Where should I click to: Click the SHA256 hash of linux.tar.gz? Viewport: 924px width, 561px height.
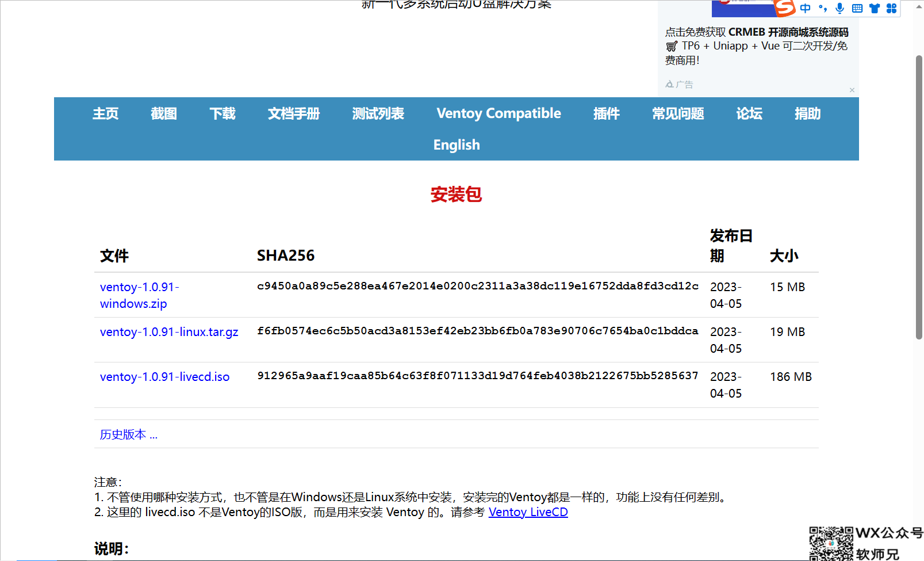coord(478,331)
